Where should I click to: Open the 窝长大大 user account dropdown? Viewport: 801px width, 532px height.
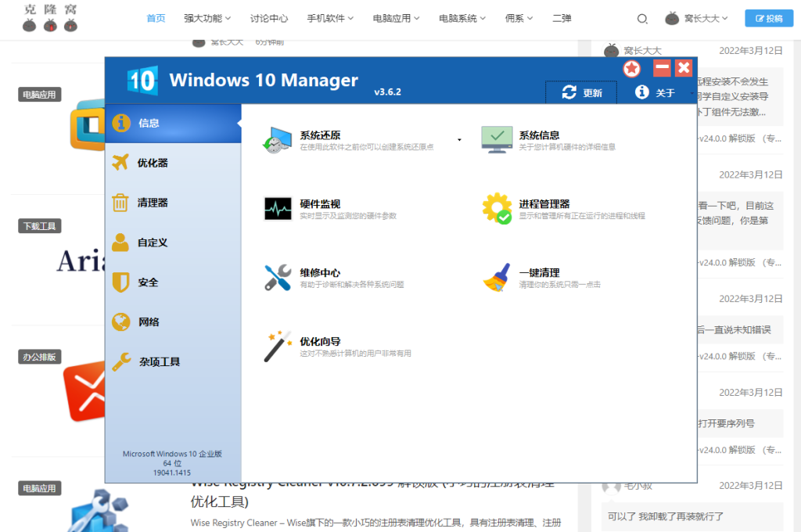pos(696,19)
